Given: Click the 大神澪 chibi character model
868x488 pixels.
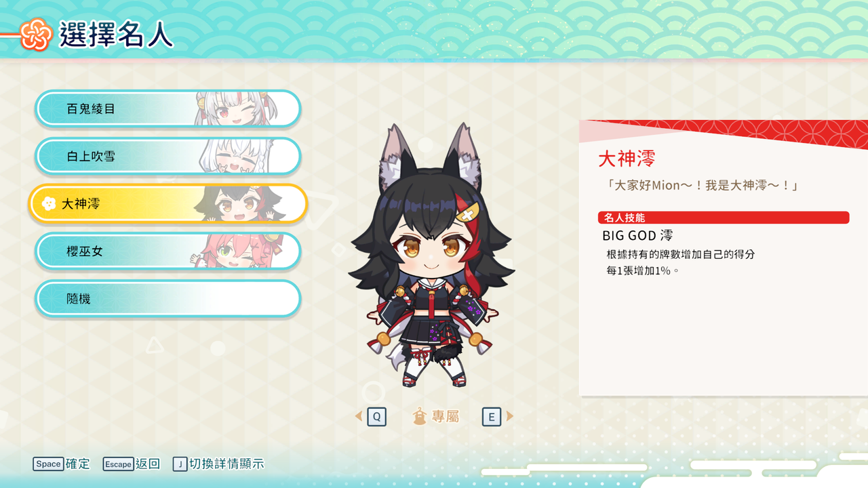Looking at the screenshot, I should pos(429,256).
